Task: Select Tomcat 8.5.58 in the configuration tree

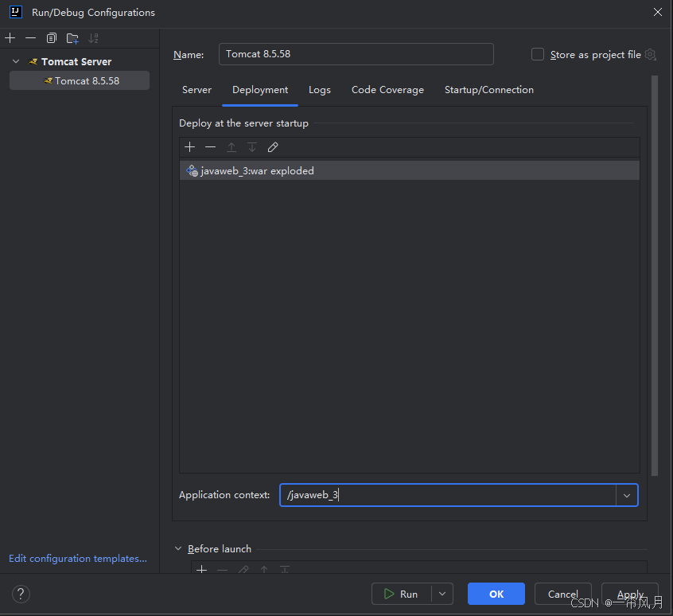Action: point(80,80)
